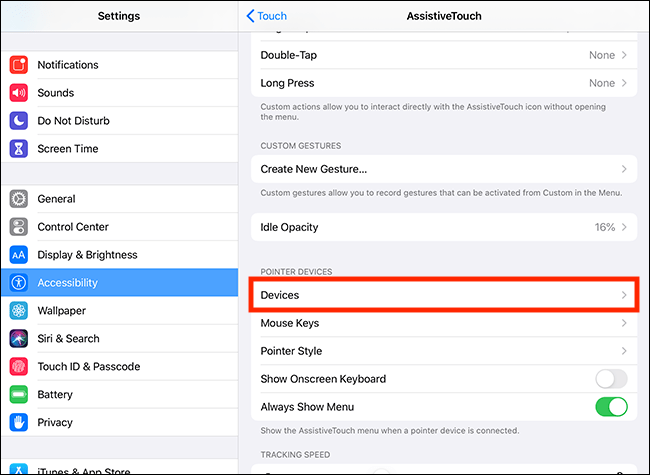
Task: Open Siri & Search icon
Action: click(x=19, y=339)
